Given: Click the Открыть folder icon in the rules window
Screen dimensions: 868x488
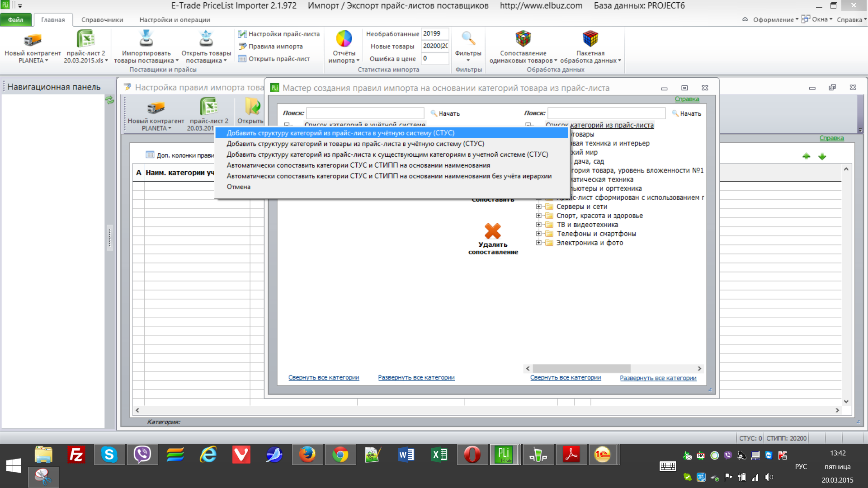Looking at the screenshot, I should [x=252, y=107].
